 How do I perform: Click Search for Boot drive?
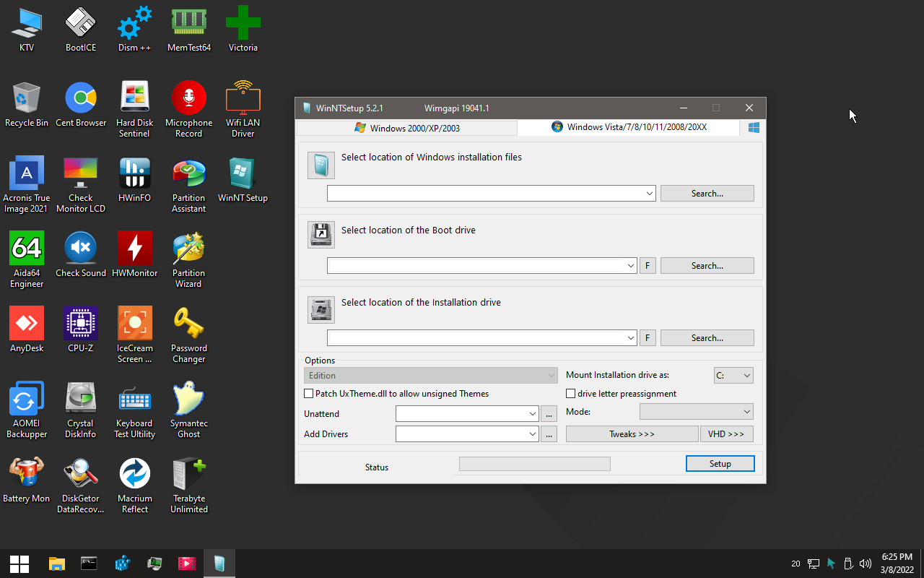pyautogui.click(x=707, y=266)
